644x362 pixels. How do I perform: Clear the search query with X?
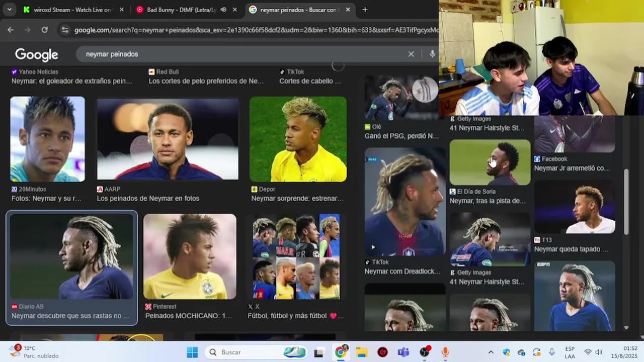coord(411,54)
